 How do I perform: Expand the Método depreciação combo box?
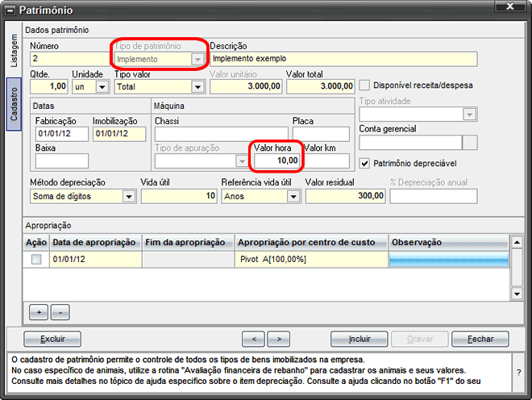coord(129,196)
